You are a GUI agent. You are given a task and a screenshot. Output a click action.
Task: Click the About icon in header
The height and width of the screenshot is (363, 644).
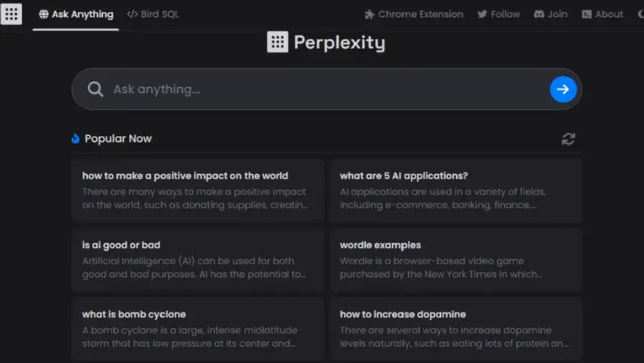(x=587, y=14)
